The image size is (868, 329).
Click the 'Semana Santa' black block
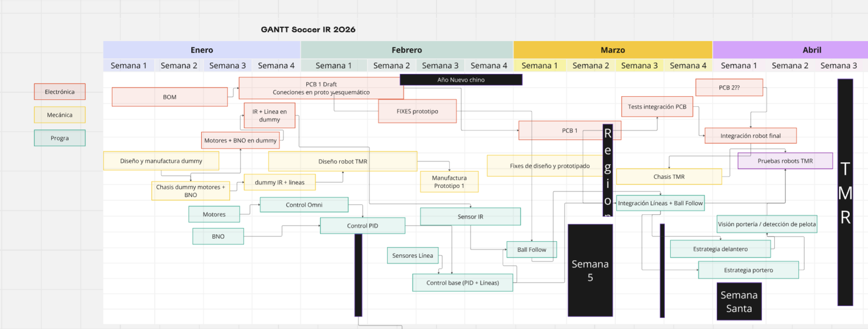[x=739, y=301]
